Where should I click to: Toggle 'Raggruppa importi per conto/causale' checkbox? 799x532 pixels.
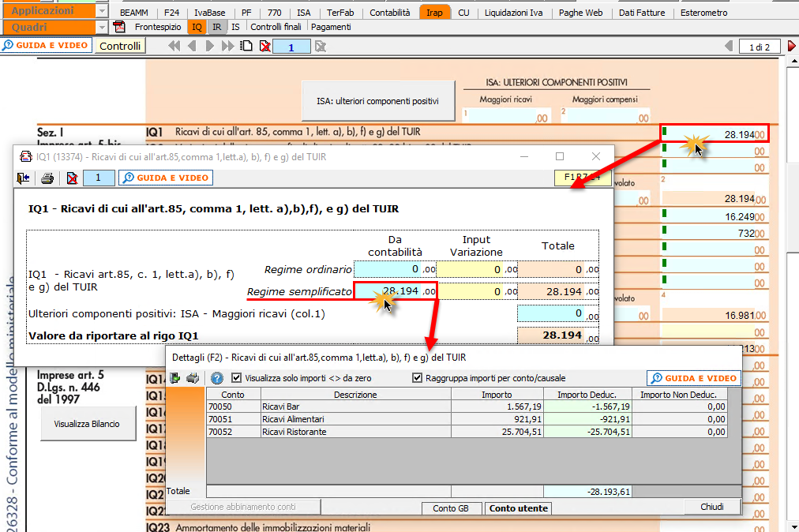(418, 377)
